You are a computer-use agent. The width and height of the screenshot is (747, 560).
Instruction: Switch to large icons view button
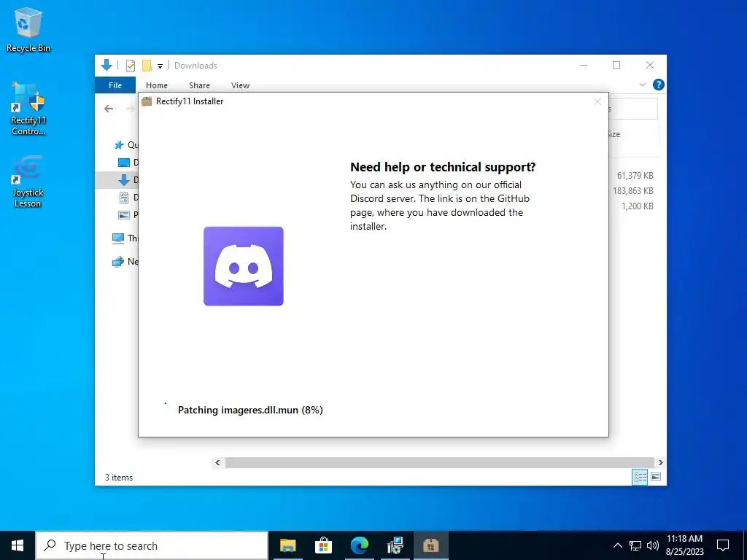[656, 477]
